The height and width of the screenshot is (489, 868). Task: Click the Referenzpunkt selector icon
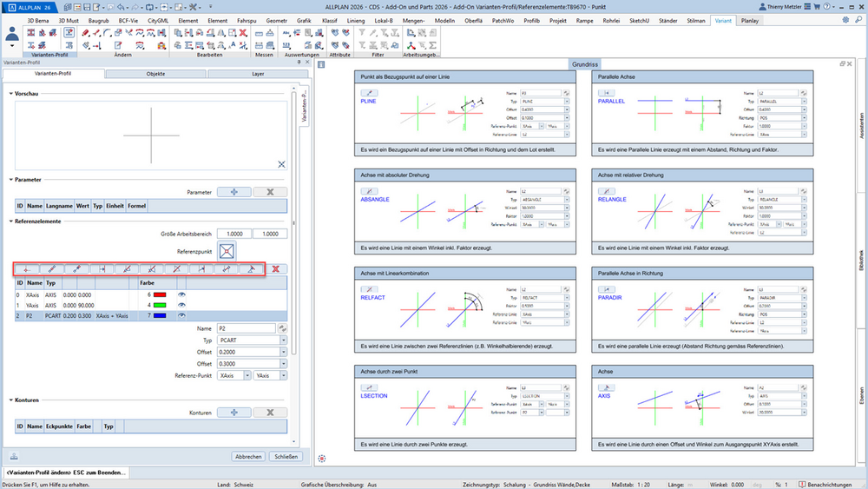click(227, 251)
